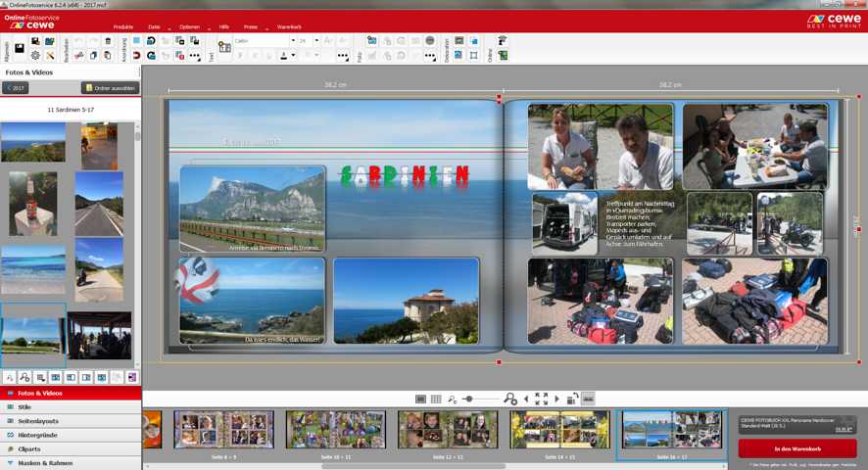Open the font name dropdown
Viewport: 868px width, 470px height.
(265, 41)
